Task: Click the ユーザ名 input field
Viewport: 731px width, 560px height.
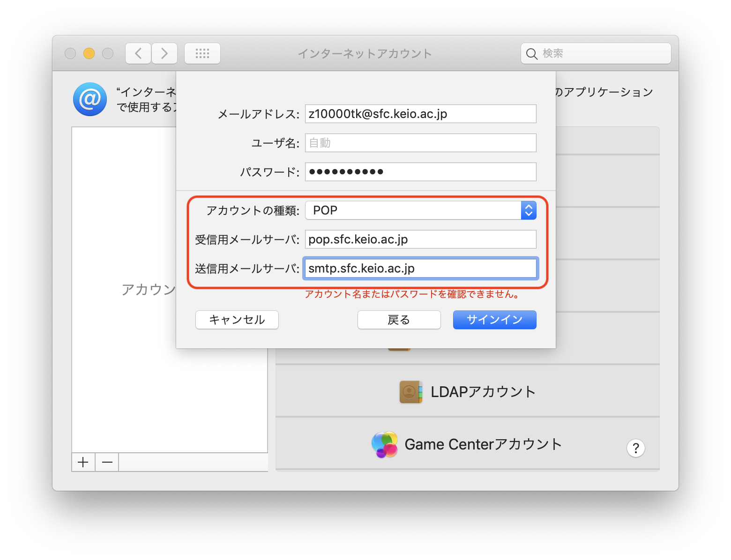Action: pyautogui.click(x=420, y=143)
